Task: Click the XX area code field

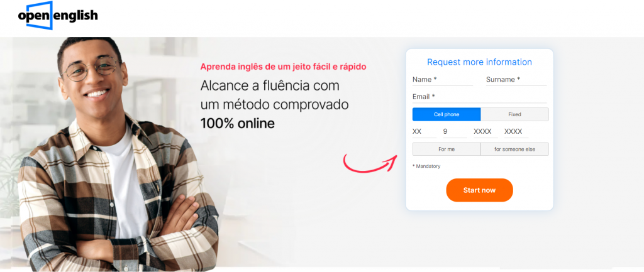Action: click(x=425, y=132)
